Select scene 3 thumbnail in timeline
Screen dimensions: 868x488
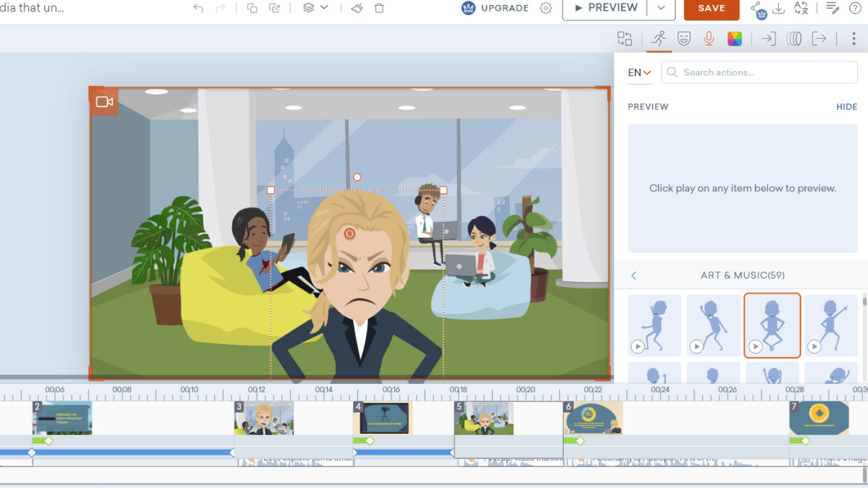tap(264, 418)
